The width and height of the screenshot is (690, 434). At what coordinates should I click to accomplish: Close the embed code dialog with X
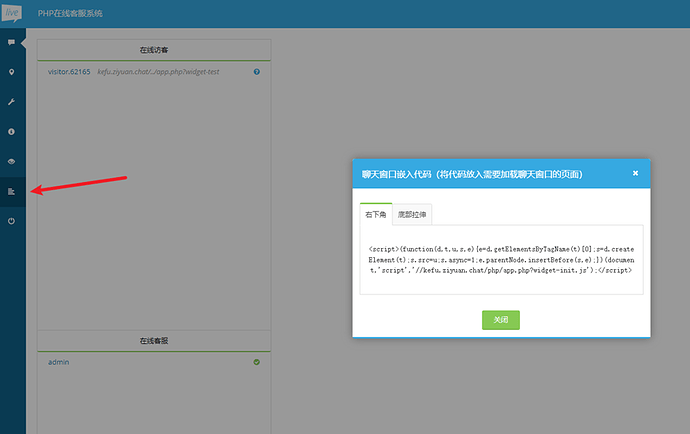pyautogui.click(x=635, y=173)
